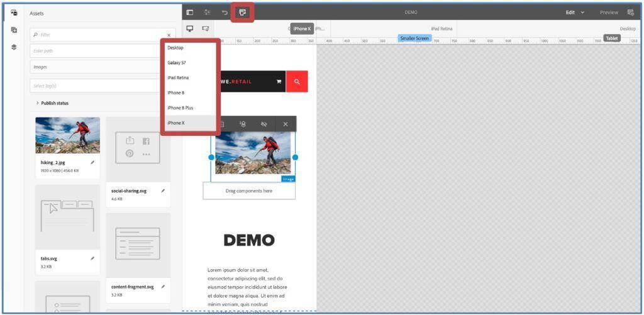
Task: Open the Images asset type dropdown
Action: pyautogui.click(x=103, y=67)
